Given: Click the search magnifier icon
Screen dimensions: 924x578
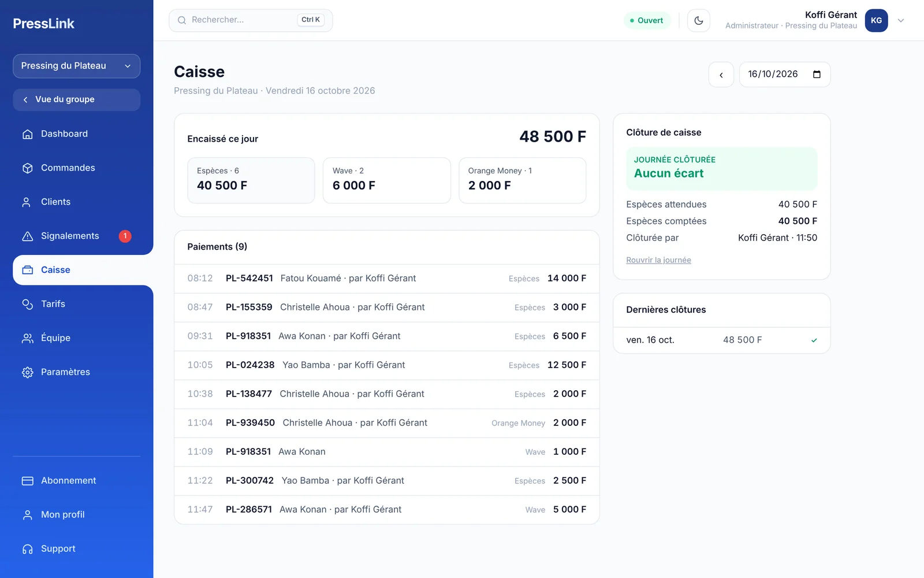Looking at the screenshot, I should [182, 20].
